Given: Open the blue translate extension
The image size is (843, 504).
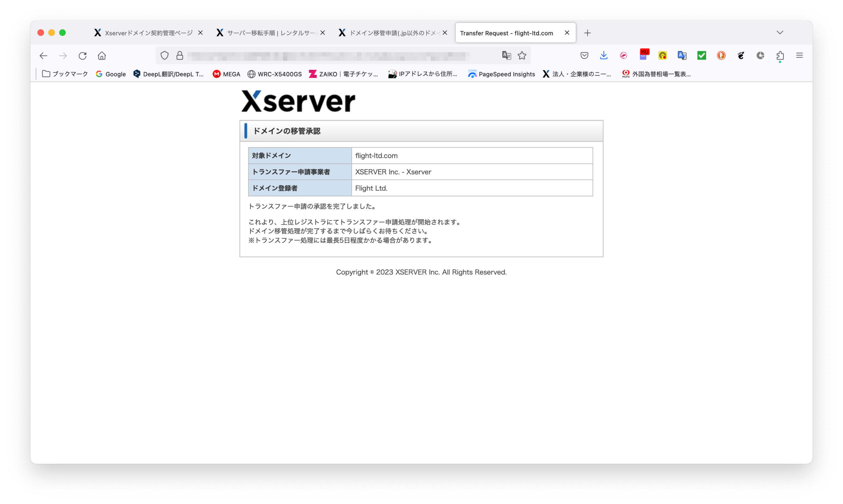Looking at the screenshot, I should point(682,55).
